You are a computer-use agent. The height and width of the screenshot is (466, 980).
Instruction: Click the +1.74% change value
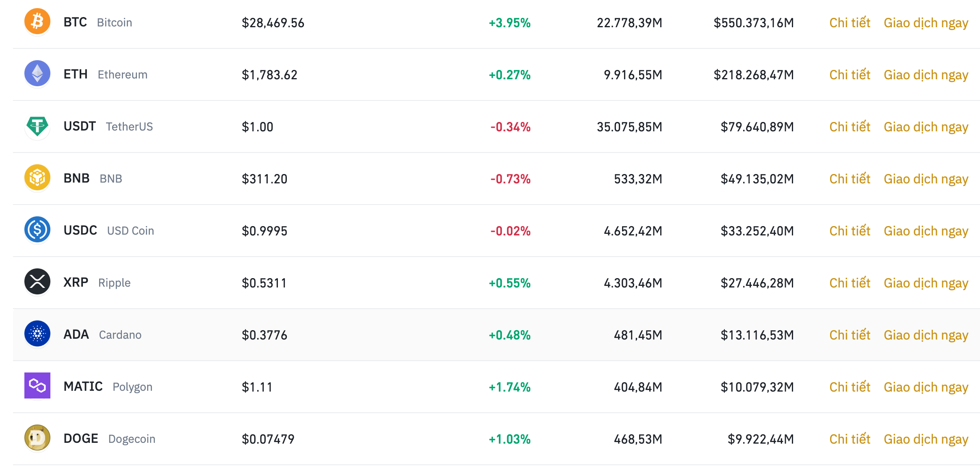click(510, 387)
